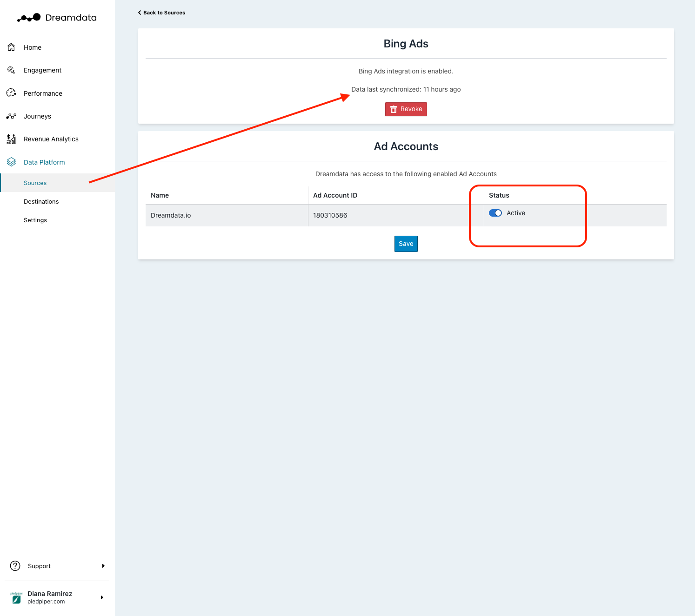Click the Bing Ads integration is enabled text

click(x=406, y=71)
